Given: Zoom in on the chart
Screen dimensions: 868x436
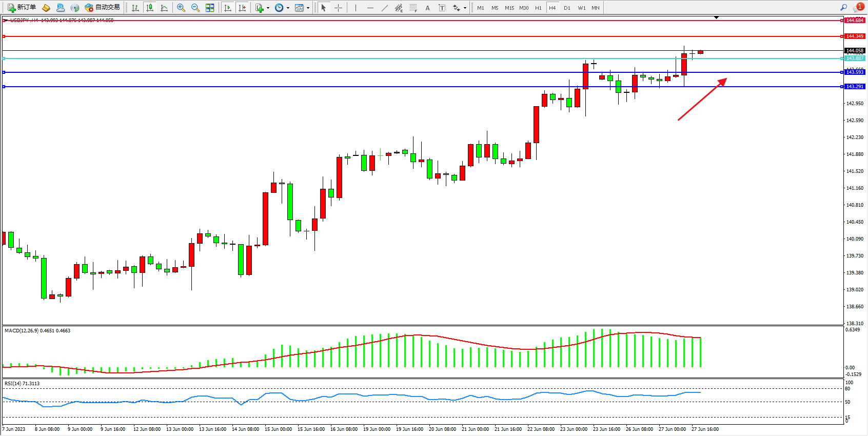Looking at the screenshot, I should pos(181,8).
